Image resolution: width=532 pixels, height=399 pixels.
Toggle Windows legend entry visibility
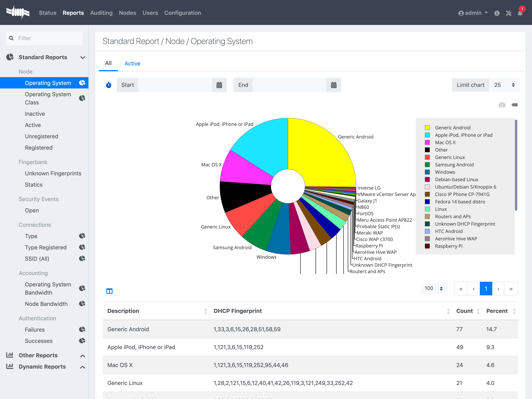pyautogui.click(x=440, y=172)
